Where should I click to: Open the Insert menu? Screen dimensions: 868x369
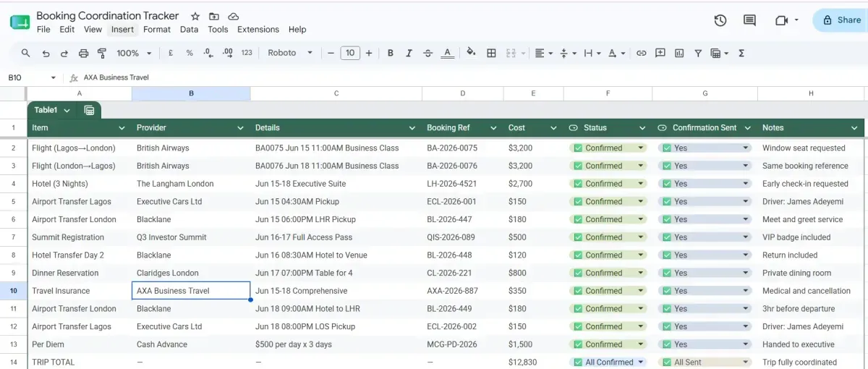(122, 30)
